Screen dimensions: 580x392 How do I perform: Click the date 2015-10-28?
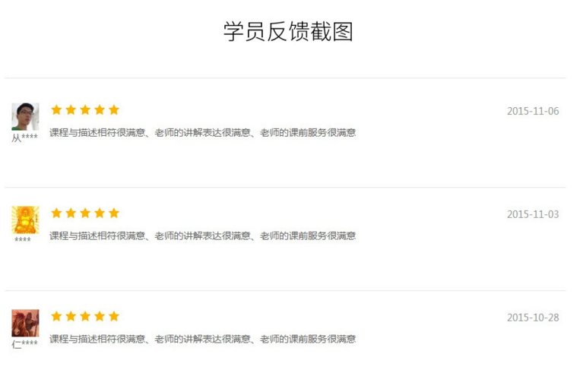coord(532,318)
